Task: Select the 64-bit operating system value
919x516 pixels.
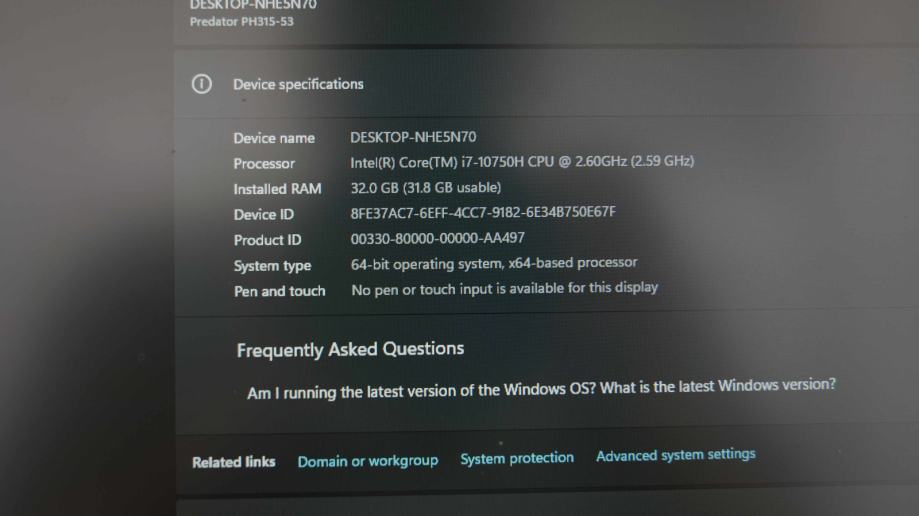Action: click(493, 263)
